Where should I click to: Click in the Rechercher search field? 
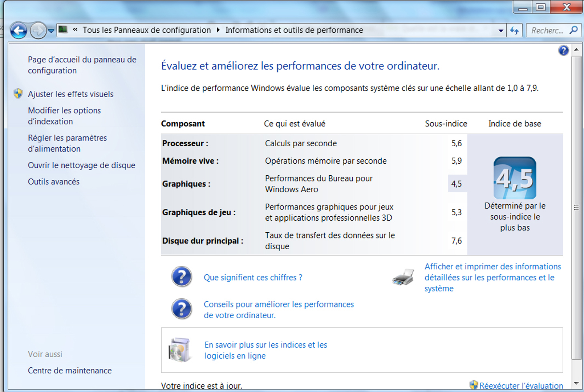(547, 30)
